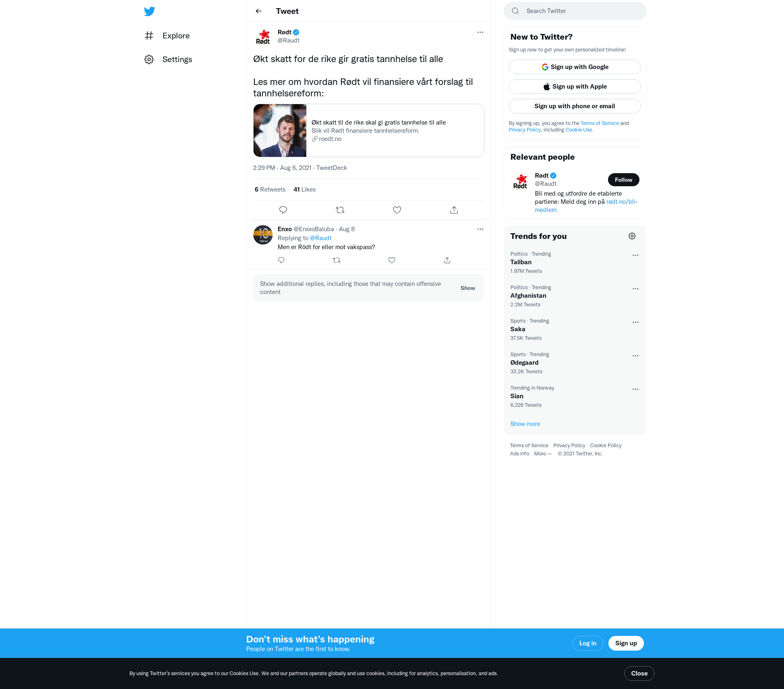Screen dimensions: 784x689
Task: Open the roedt.no link card image
Action: [x=280, y=130]
